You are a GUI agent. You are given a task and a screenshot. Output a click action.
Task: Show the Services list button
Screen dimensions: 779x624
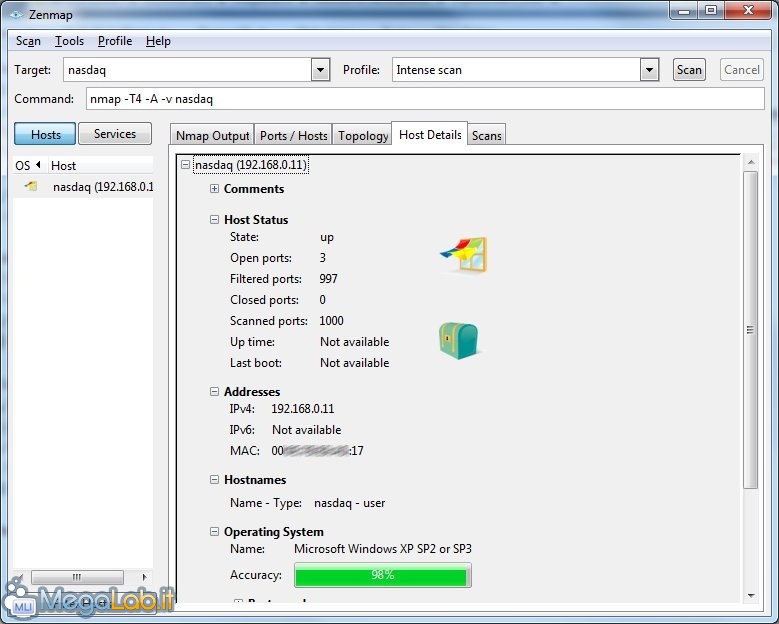click(115, 134)
